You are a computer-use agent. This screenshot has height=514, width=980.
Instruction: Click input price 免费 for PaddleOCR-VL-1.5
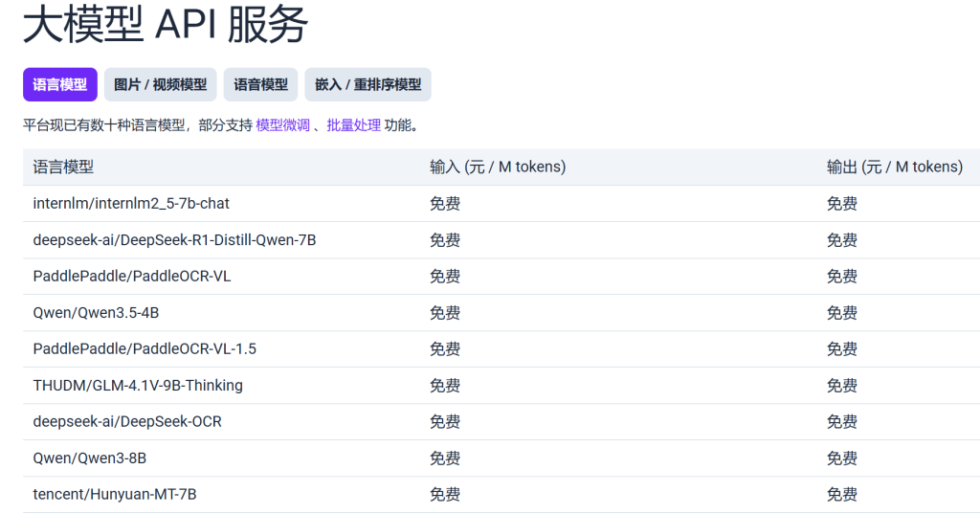[445, 349]
